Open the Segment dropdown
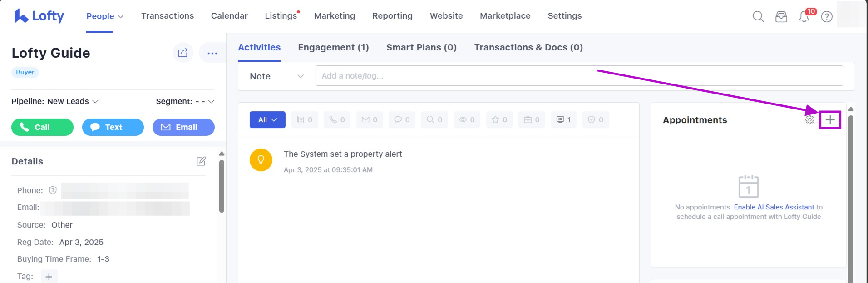The width and height of the screenshot is (868, 283). pos(185,101)
